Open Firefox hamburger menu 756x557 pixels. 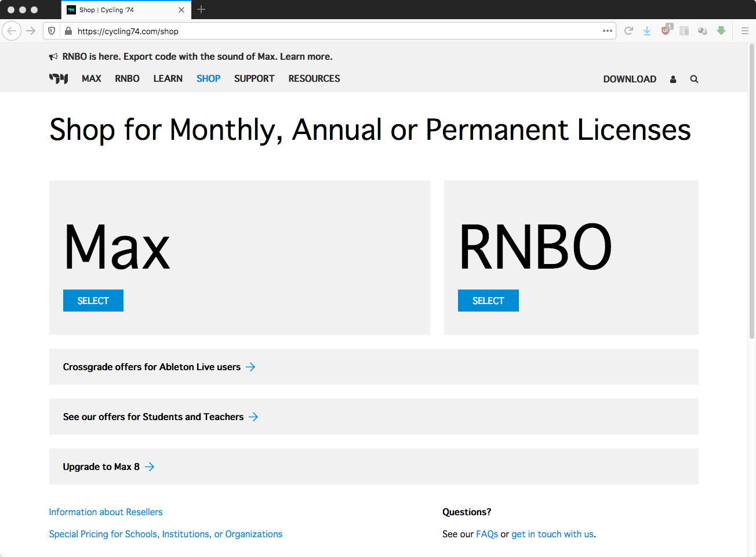[x=745, y=31]
